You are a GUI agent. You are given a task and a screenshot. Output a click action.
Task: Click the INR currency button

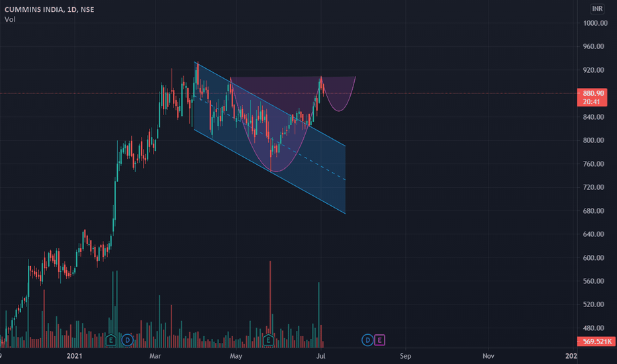point(597,9)
